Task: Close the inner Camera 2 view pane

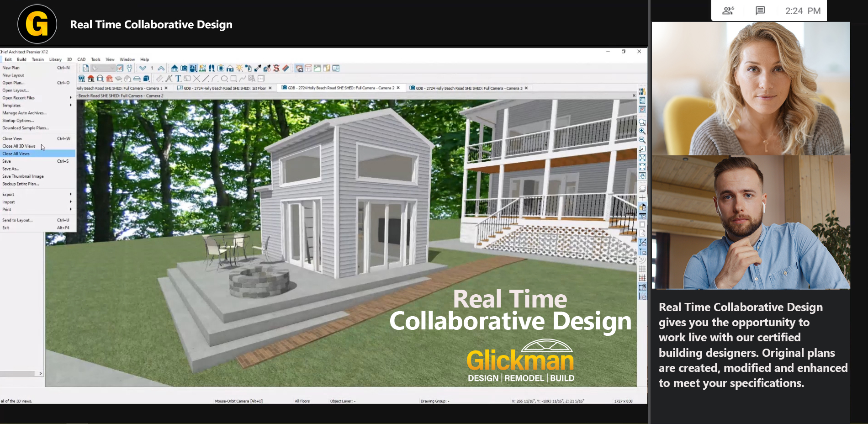Action: point(634,95)
